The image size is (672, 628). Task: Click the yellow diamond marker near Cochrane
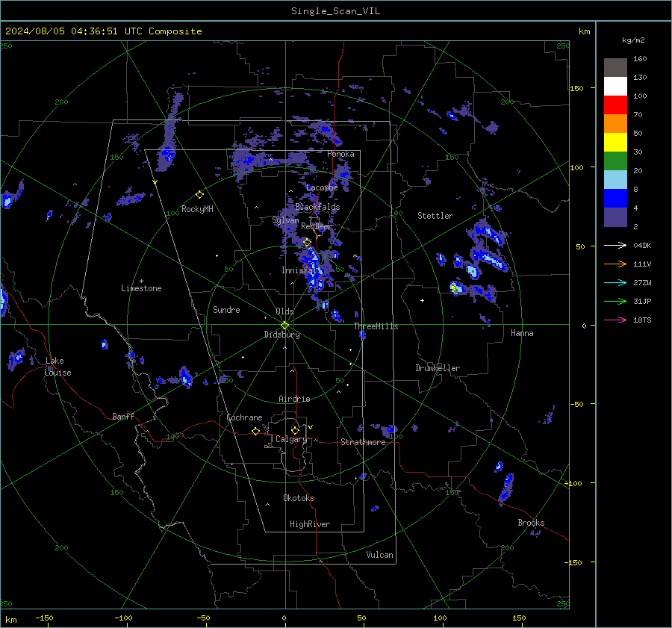255,432
